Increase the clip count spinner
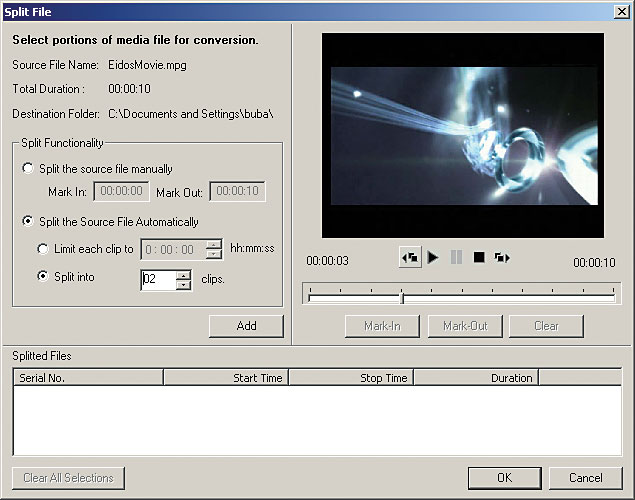The image size is (635, 500). click(x=183, y=275)
